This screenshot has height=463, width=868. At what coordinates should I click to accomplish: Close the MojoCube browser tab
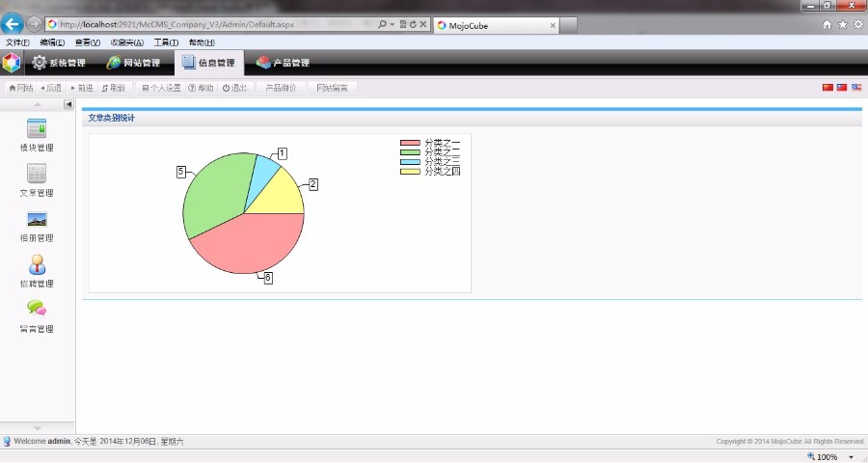553,25
